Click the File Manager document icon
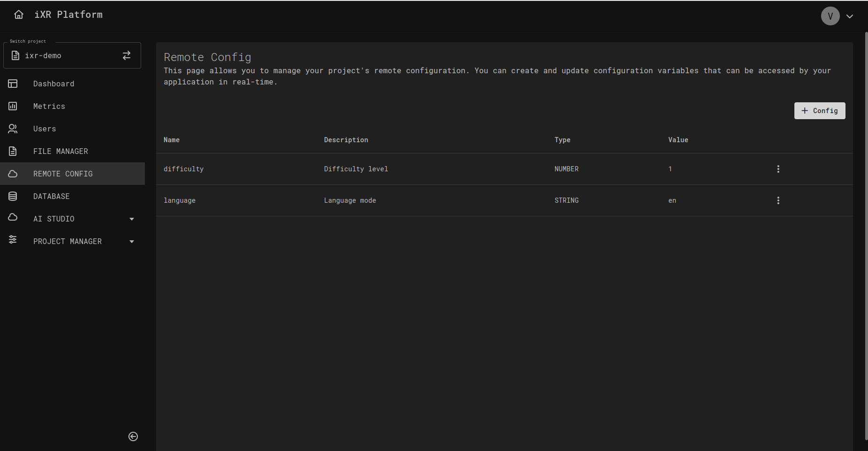The image size is (868, 451). pyautogui.click(x=13, y=151)
